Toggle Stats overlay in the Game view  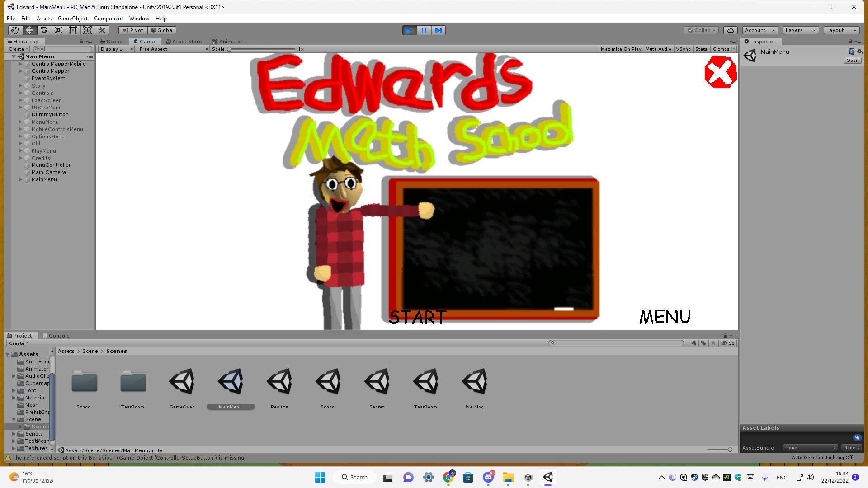(701, 49)
